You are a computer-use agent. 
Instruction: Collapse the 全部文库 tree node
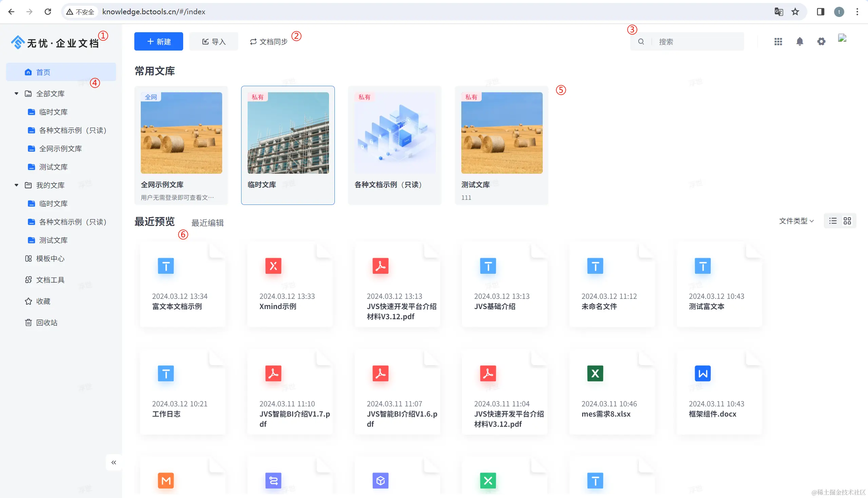click(x=16, y=93)
